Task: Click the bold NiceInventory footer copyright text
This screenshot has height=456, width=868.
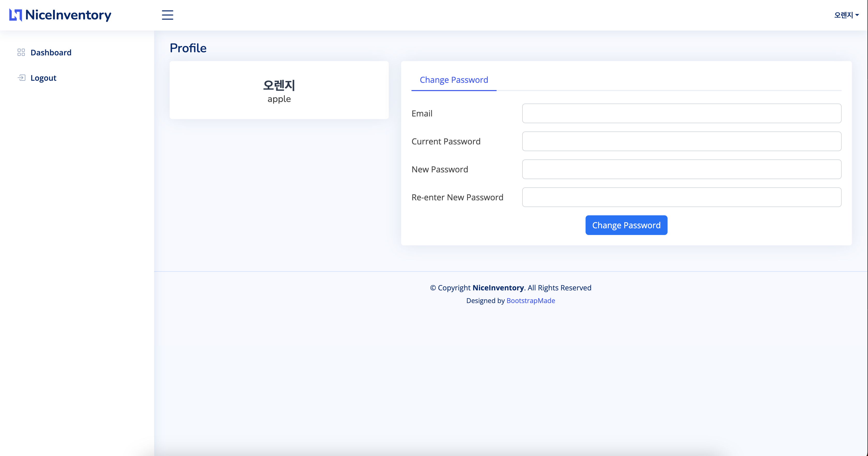Action: [498, 288]
